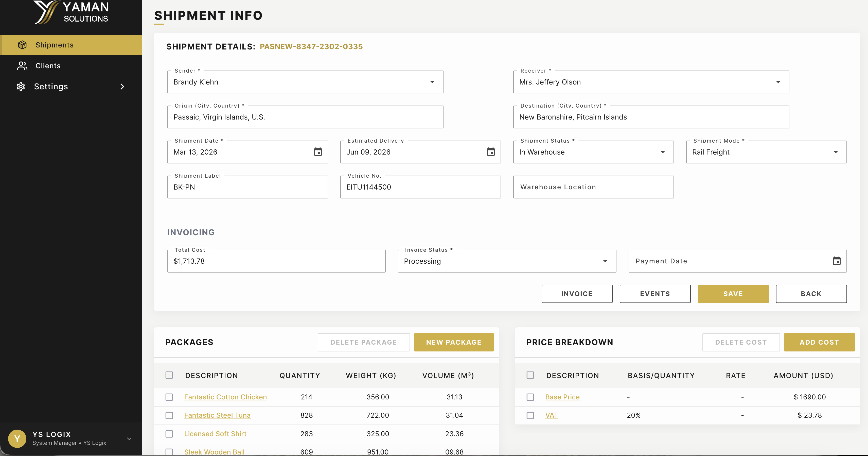Click the 20% basis cell

click(x=633, y=415)
